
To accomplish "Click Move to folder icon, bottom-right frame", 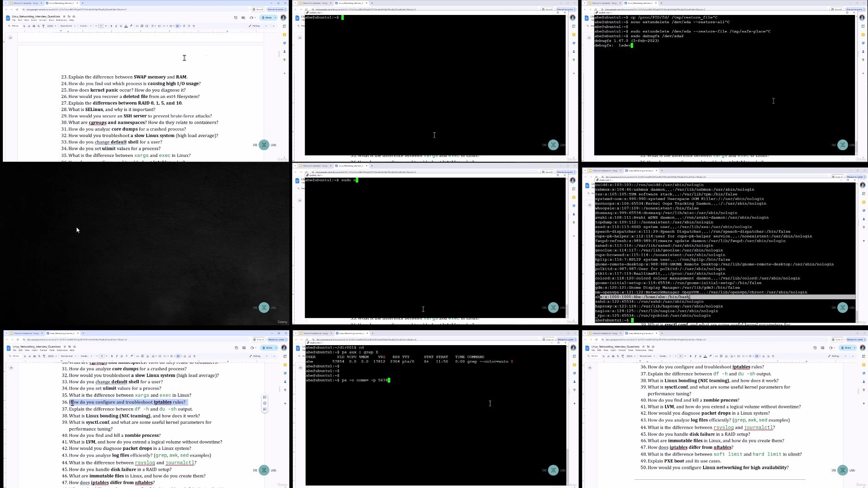I will click(x=648, y=347).
